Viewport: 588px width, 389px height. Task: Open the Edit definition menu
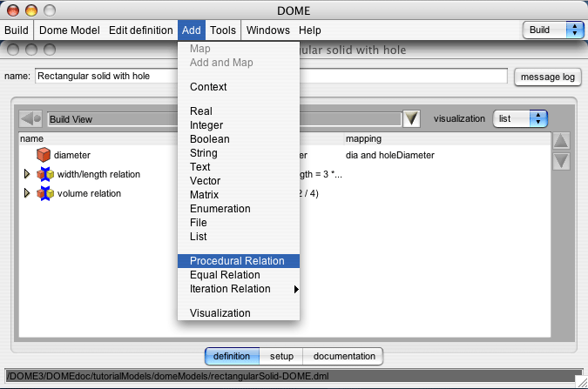pyautogui.click(x=140, y=30)
